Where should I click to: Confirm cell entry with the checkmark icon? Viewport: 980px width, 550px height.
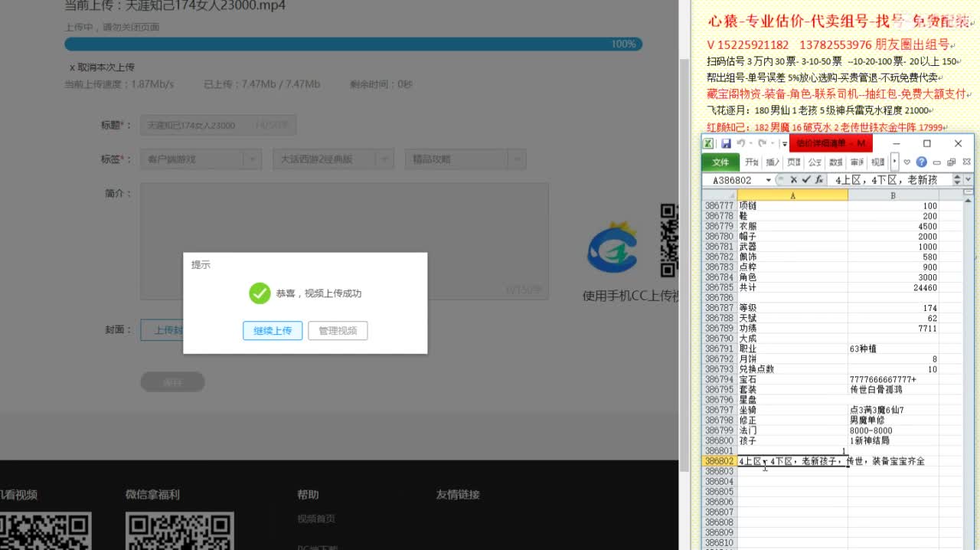tap(806, 180)
